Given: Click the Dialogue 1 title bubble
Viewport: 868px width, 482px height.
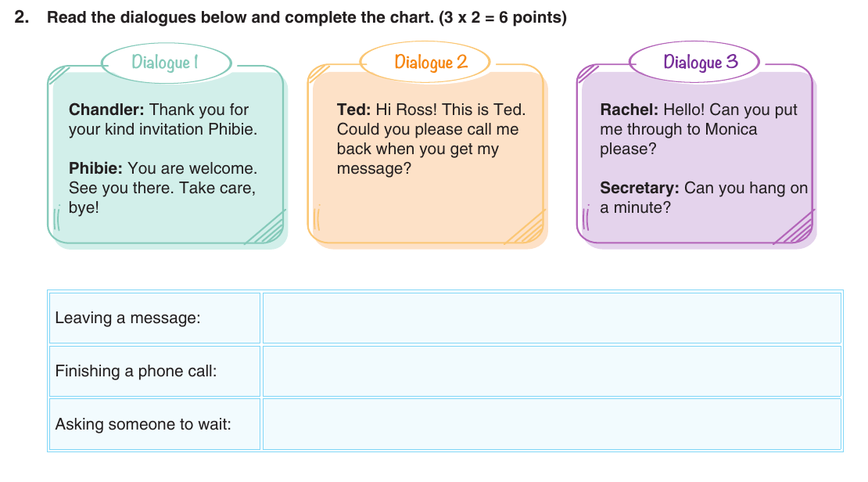Looking at the screenshot, I should pos(166,63).
